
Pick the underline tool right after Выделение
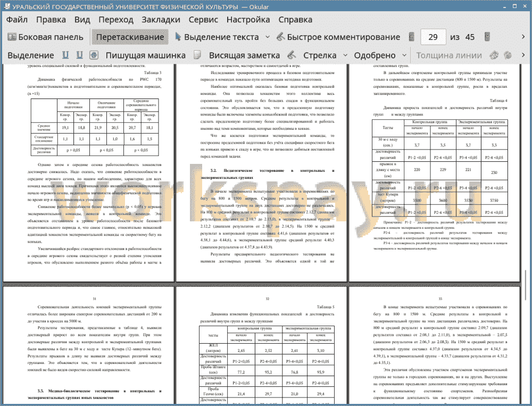click(65, 55)
